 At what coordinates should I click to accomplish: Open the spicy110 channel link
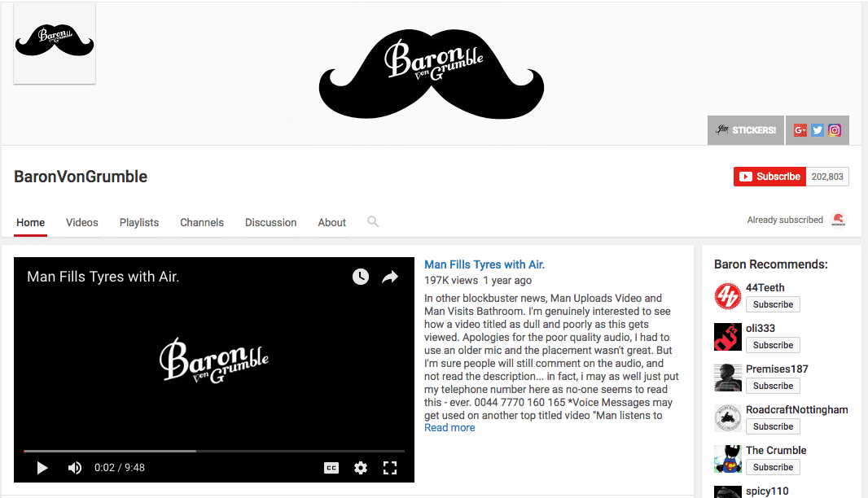pos(767,491)
